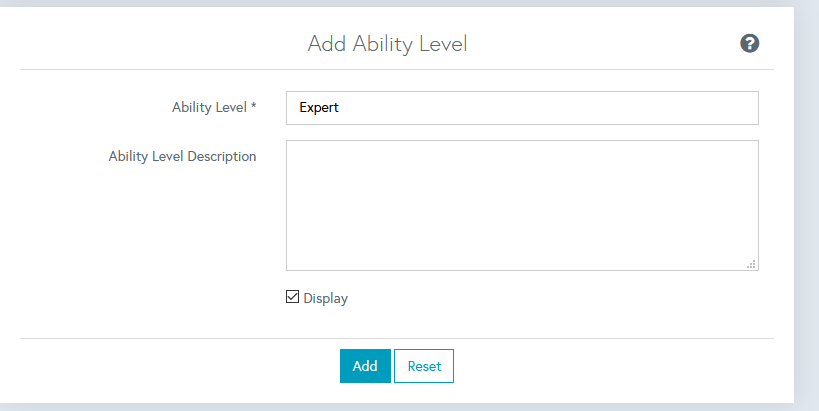Click the "Ability Level Description" label
This screenshot has height=411, width=819.
click(x=182, y=156)
